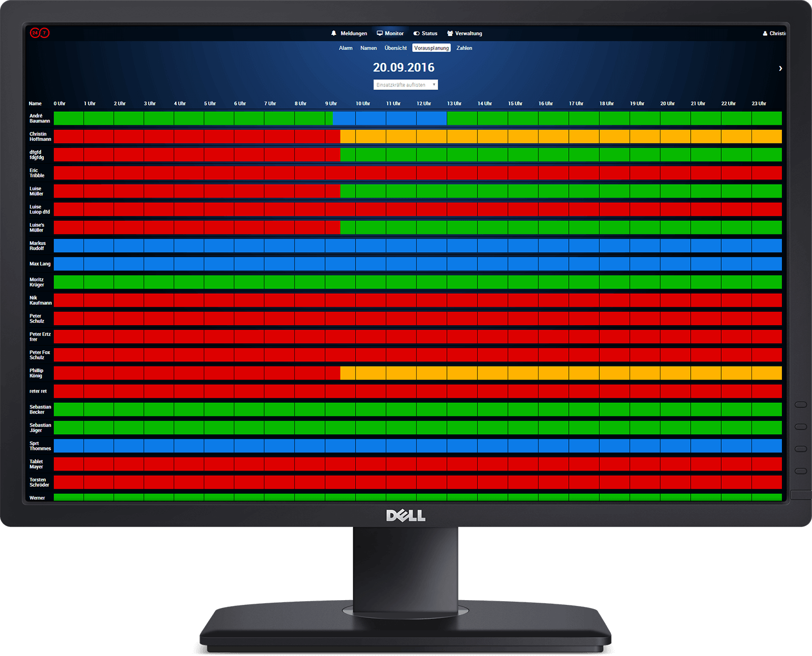812x656 pixels.
Task: Click the name Christin Hoffmann
Action: 40,137
